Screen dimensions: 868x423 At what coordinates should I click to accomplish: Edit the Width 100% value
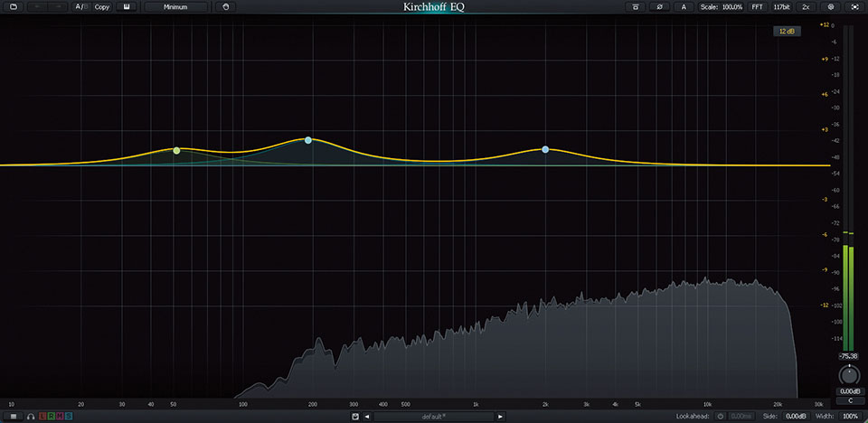850,416
